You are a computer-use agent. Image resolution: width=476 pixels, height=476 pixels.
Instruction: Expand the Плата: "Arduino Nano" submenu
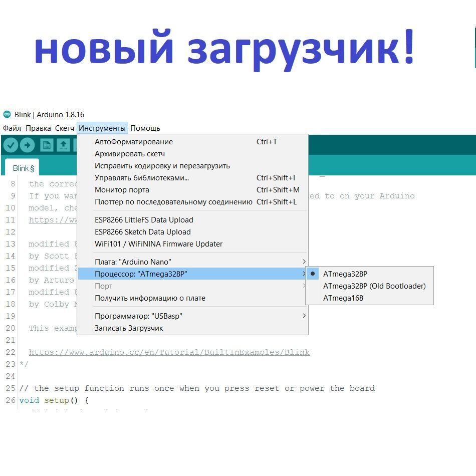click(x=193, y=262)
